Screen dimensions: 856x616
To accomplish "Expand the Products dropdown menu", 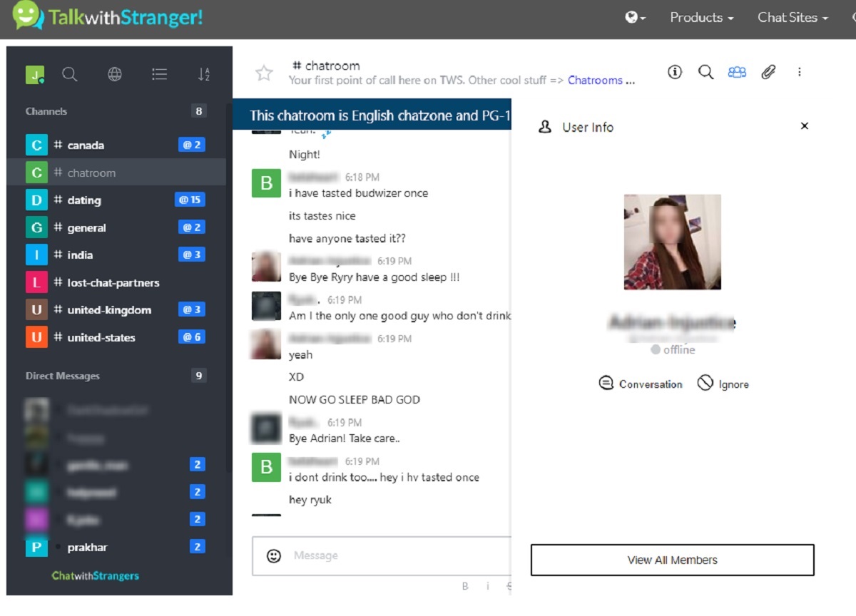I will [701, 18].
